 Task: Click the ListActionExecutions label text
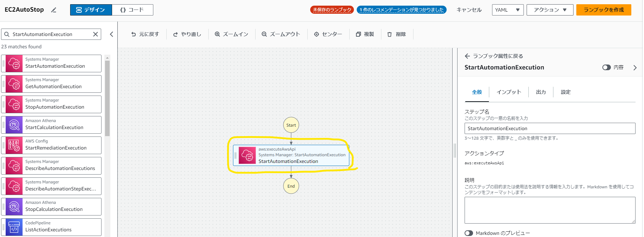tap(48, 230)
